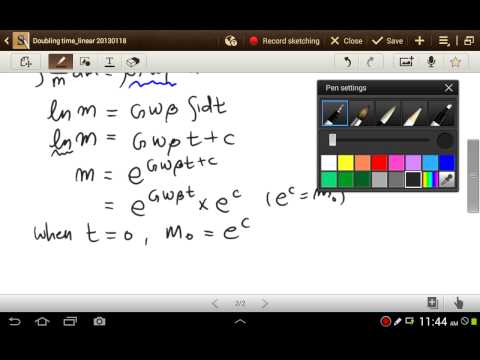The width and height of the screenshot is (480, 360).
Task: Choose the fountain pen type
Action: tap(334, 113)
